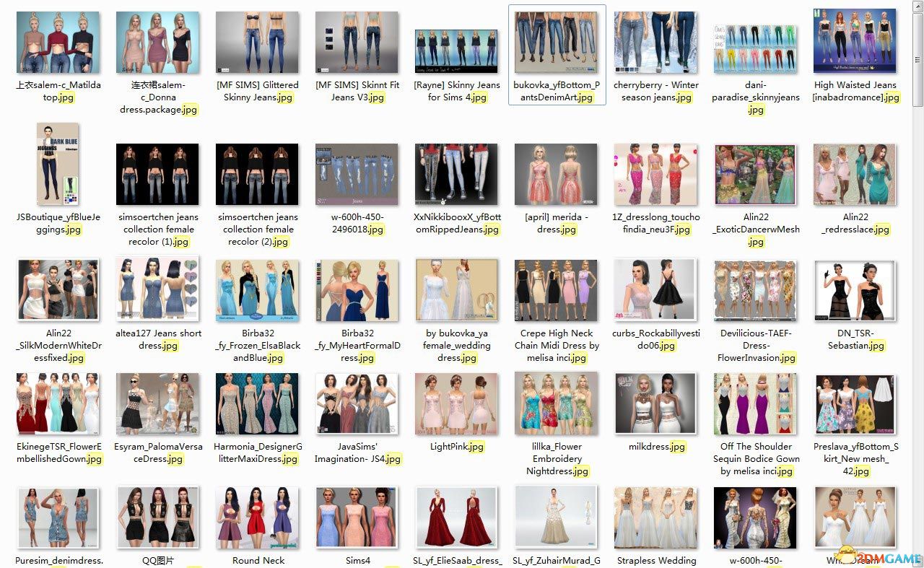Select the [april] merida dress thumbnail

coord(556,174)
